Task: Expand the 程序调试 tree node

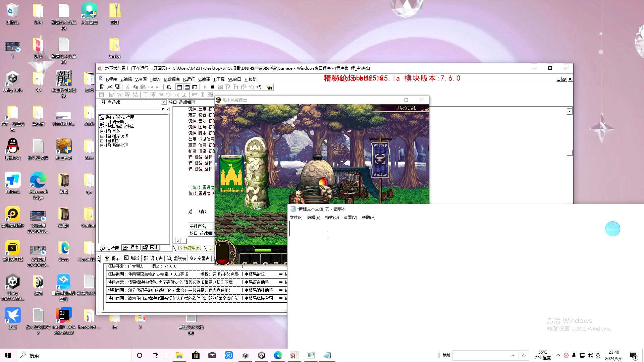Action: point(102,136)
